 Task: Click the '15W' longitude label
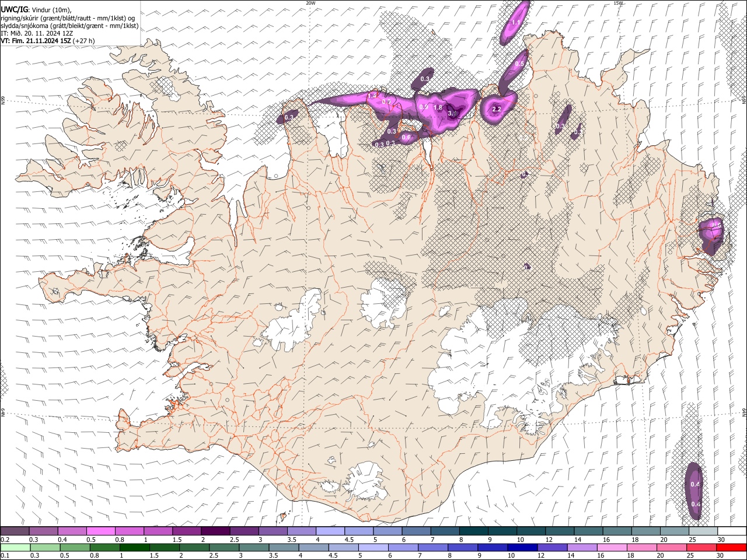pyautogui.click(x=618, y=3)
